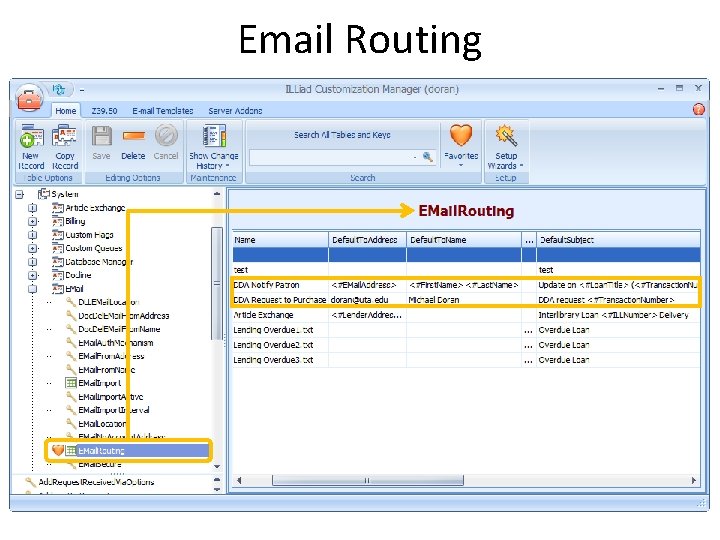The image size is (720, 540).
Task: Select the Lending Overdue2.txt row
Action: coord(466,345)
